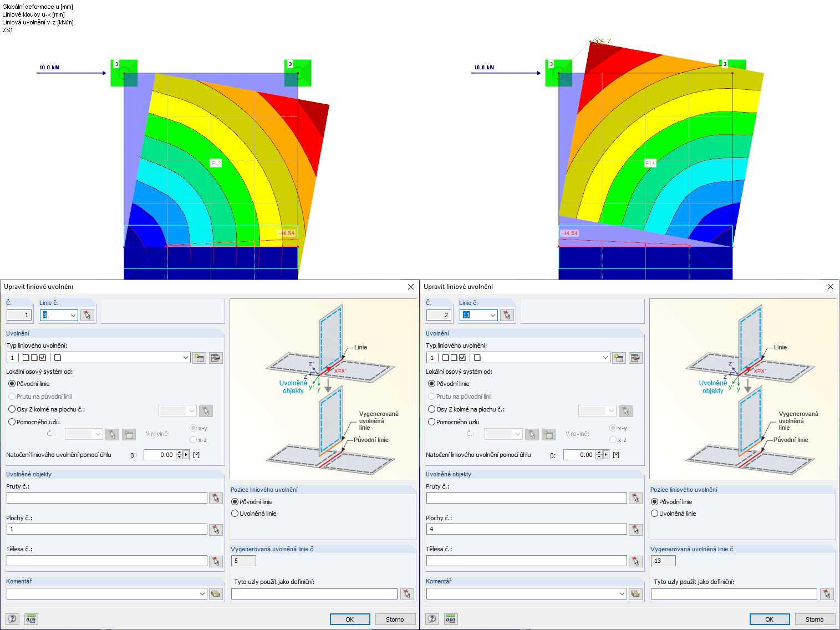
Task: Expand line release type dropdown, left dialog
Action: (186, 358)
